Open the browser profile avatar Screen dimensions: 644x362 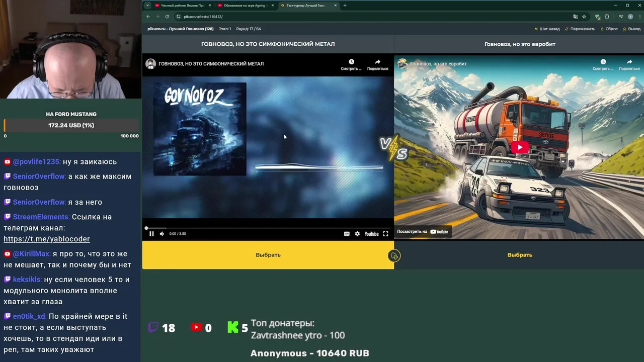[x=630, y=17]
